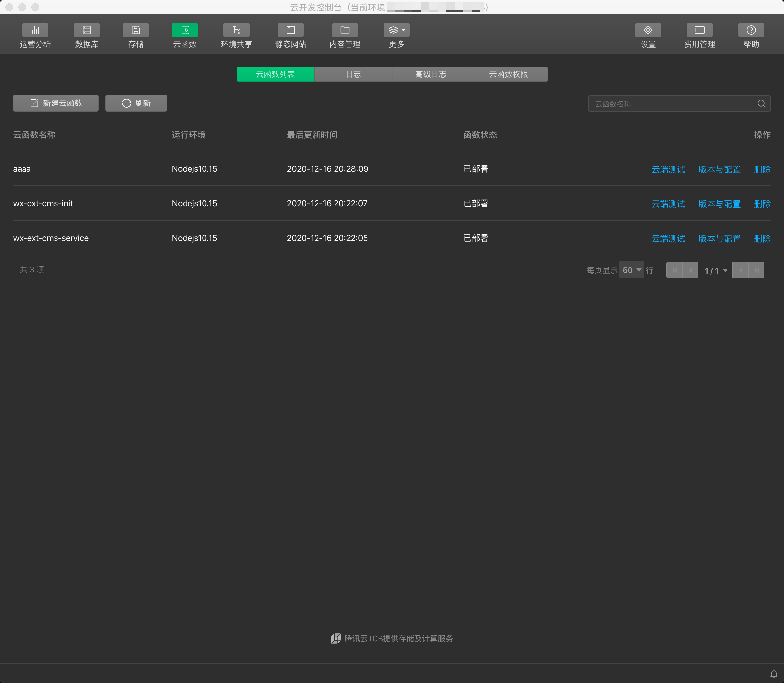Click the 新建云函数 button
This screenshot has height=683, width=784.
click(x=56, y=103)
